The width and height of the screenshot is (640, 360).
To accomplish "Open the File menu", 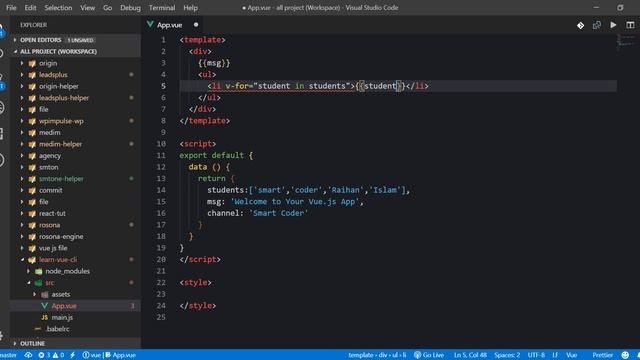I will 11,7.
